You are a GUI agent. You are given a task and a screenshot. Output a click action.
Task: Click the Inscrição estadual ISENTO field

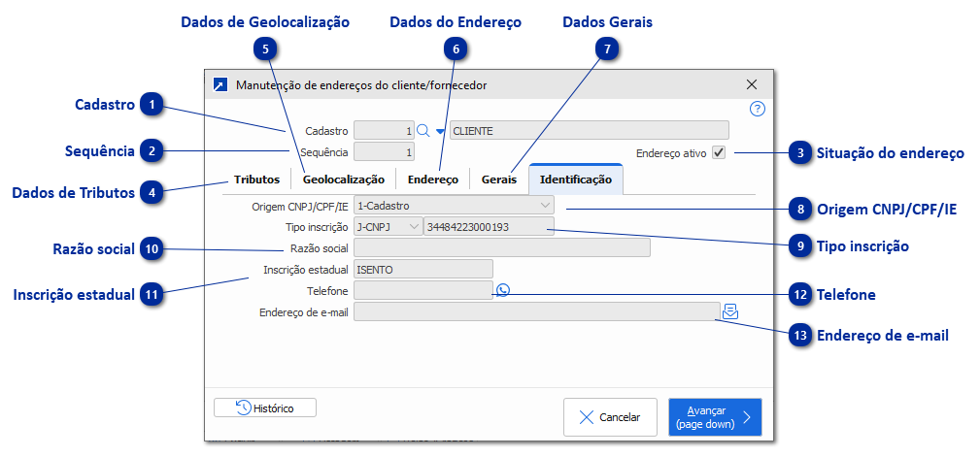coord(423,269)
